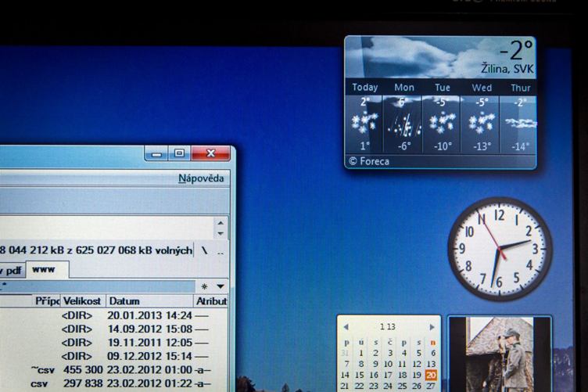Select highlighted day 20 in calendar
The image size is (588, 392).
[x=432, y=375]
